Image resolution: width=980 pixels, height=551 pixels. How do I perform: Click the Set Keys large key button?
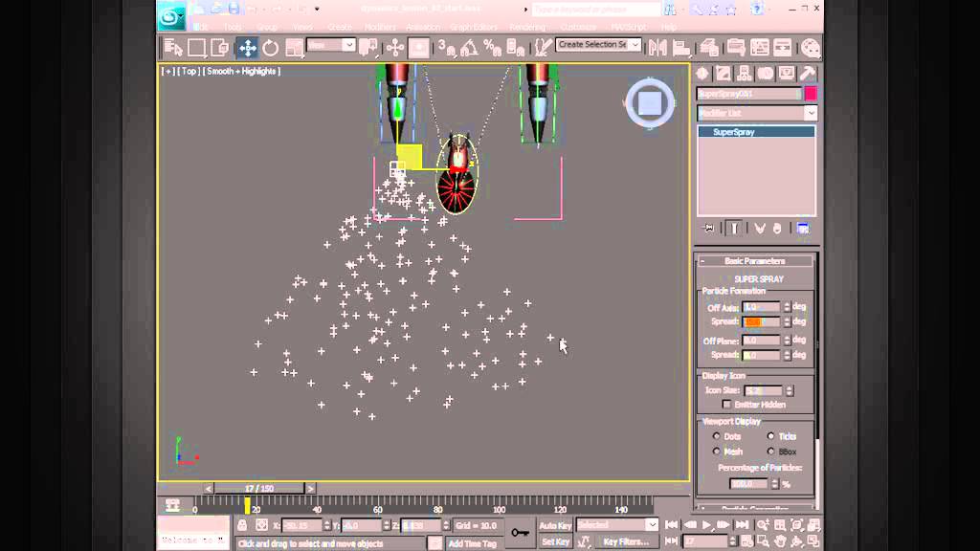520,533
